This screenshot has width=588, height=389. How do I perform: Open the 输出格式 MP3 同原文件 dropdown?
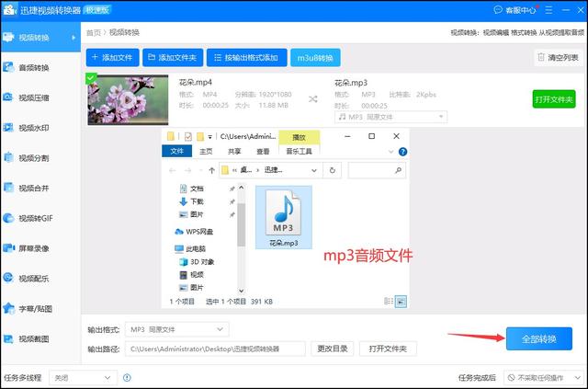(x=177, y=329)
